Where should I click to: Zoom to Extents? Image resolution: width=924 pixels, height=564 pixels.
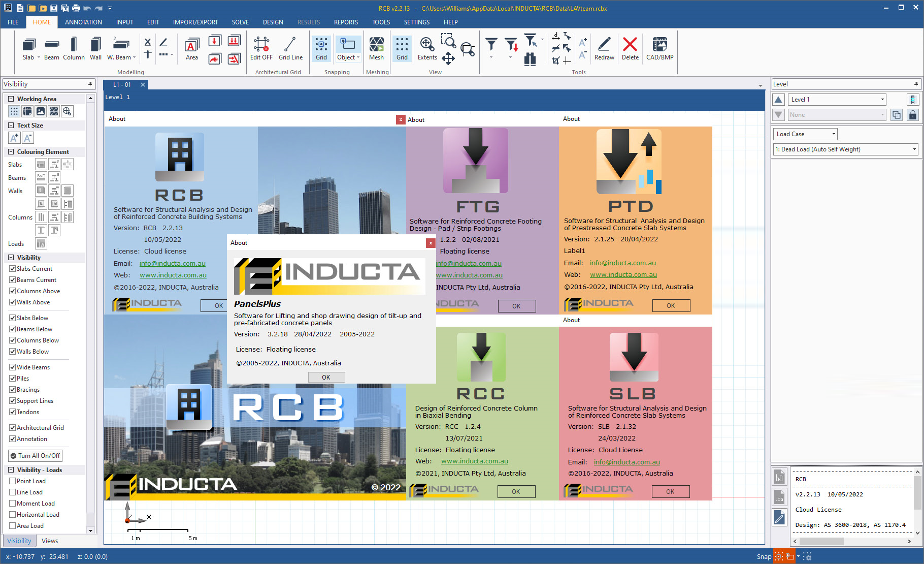pos(427,49)
